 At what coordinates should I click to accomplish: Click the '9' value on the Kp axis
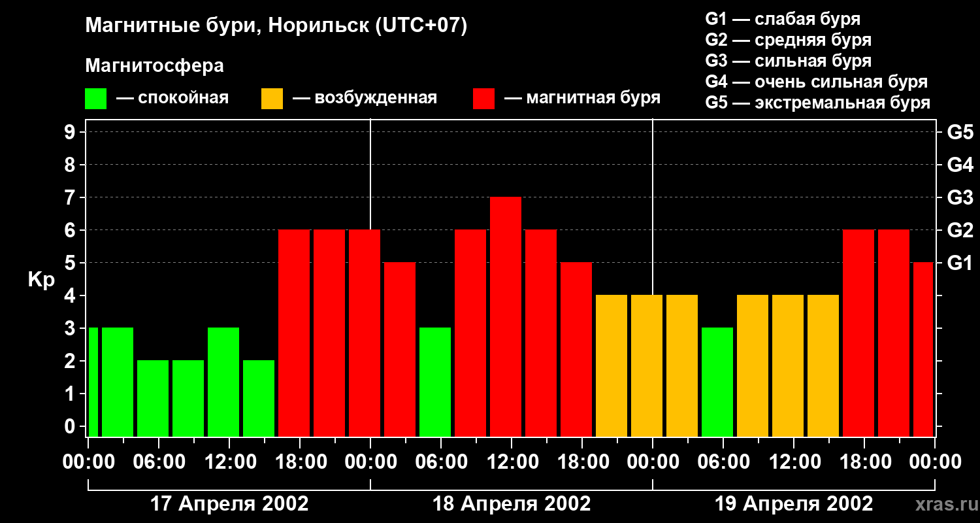click(71, 132)
